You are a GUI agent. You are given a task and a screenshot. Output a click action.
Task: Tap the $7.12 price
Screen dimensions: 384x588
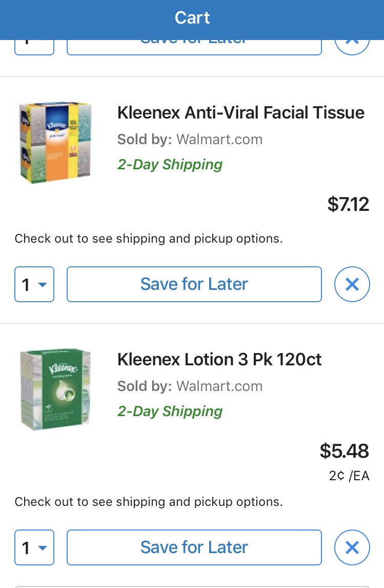[348, 204]
